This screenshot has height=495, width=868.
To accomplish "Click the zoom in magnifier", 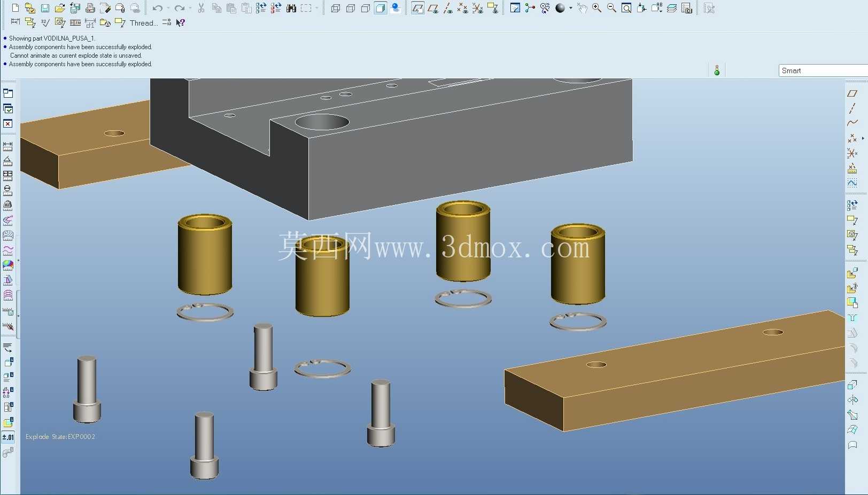I will (596, 8).
